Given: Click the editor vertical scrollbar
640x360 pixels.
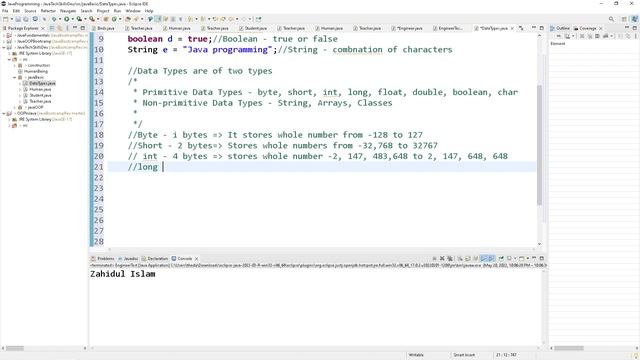Looking at the screenshot, I should (x=539, y=145).
